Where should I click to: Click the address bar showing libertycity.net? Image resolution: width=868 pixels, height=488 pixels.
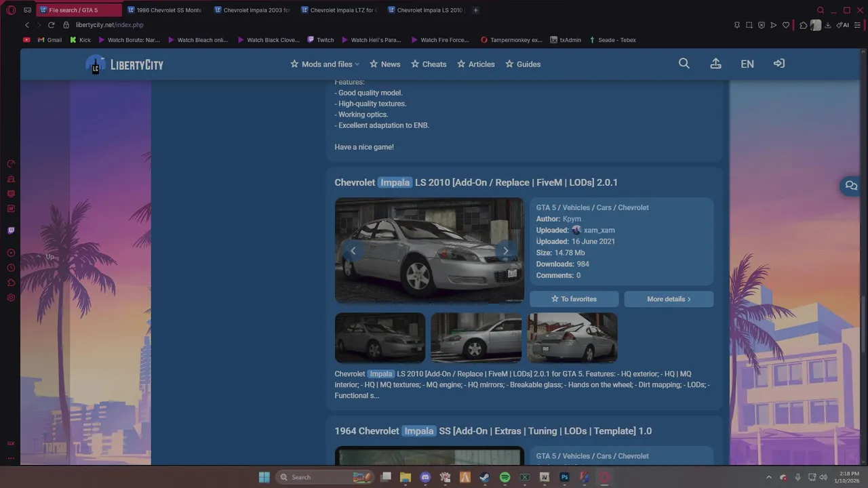109,25
